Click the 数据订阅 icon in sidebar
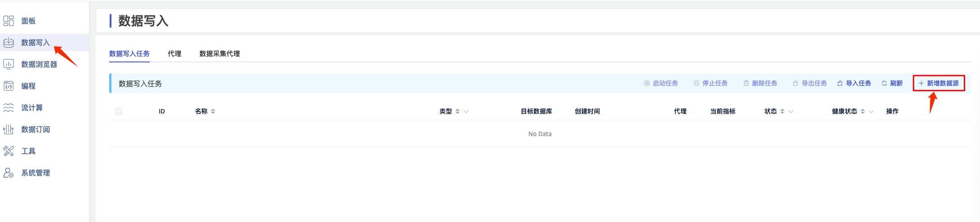Screen dimensions: 980x222 (9, 129)
